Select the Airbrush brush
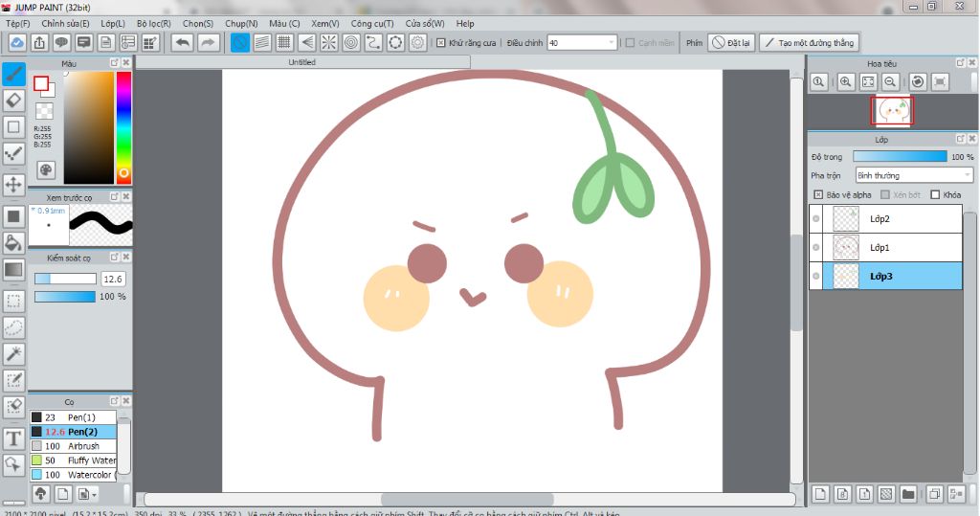The width and height of the screenshot is (980, 516). (73, 446)
